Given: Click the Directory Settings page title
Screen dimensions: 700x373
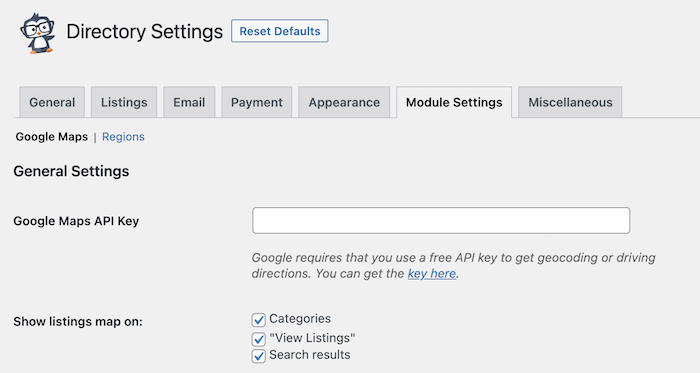Looking at the screenshot, I should coord(145,32).
